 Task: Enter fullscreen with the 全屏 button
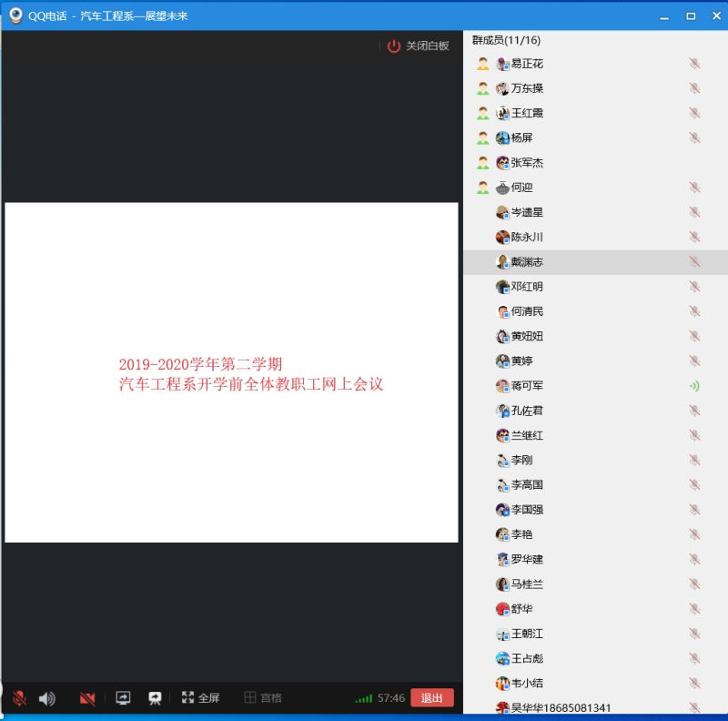click(x=200, y=698)
